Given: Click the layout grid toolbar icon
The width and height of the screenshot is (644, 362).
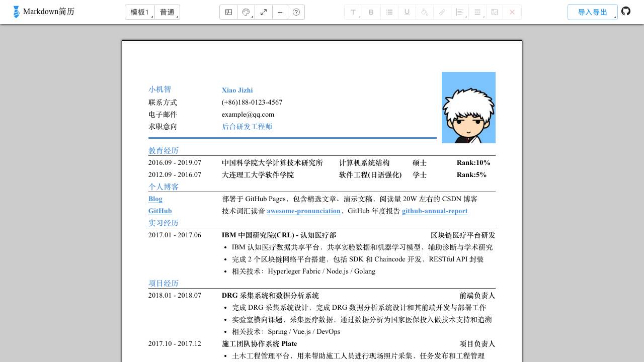Looking at the screenshot, I should (228, 12).
